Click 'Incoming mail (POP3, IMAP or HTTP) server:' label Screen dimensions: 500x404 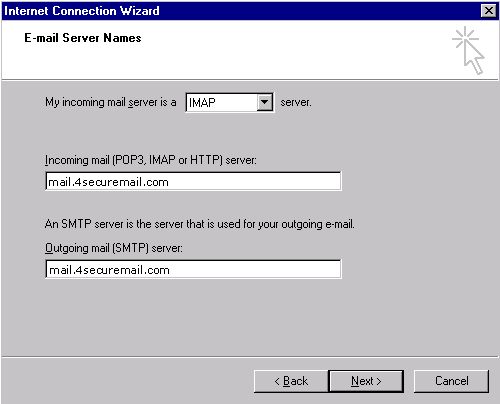(x=151, y=160)
